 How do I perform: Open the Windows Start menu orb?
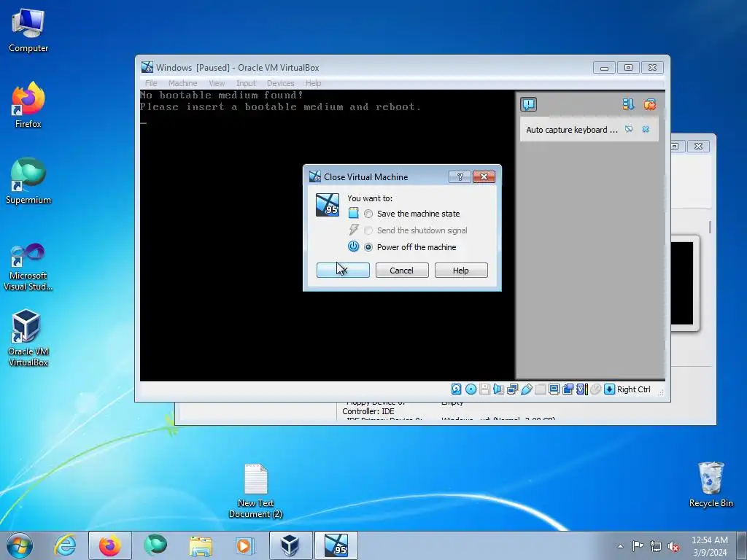(x=20, y=545)
